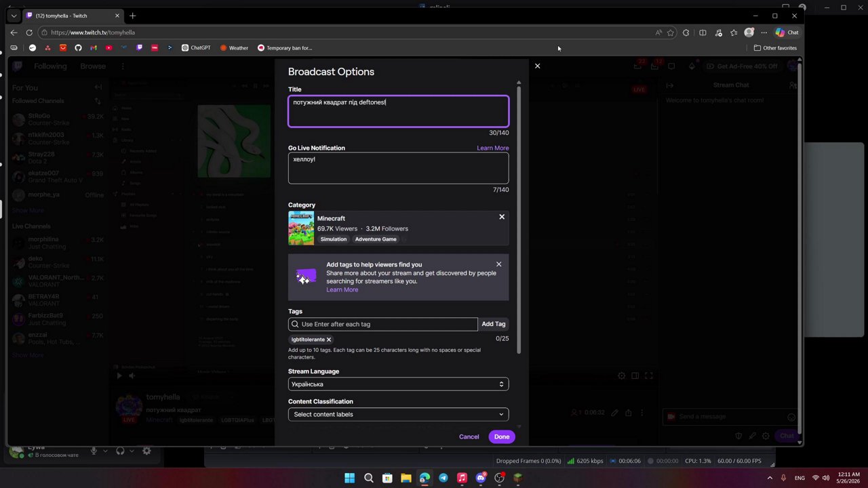Open Discord user settings gear
The width and height of the screenshot is (868, 488).
(x=146, y=451)
